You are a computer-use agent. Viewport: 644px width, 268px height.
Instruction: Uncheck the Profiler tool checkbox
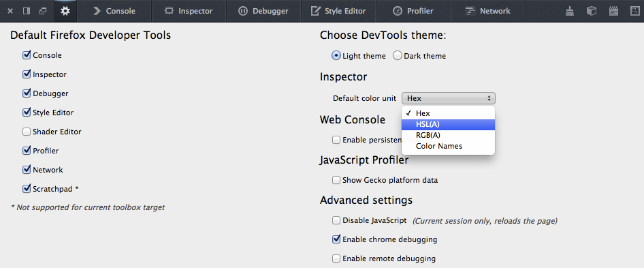coord(27,151)
